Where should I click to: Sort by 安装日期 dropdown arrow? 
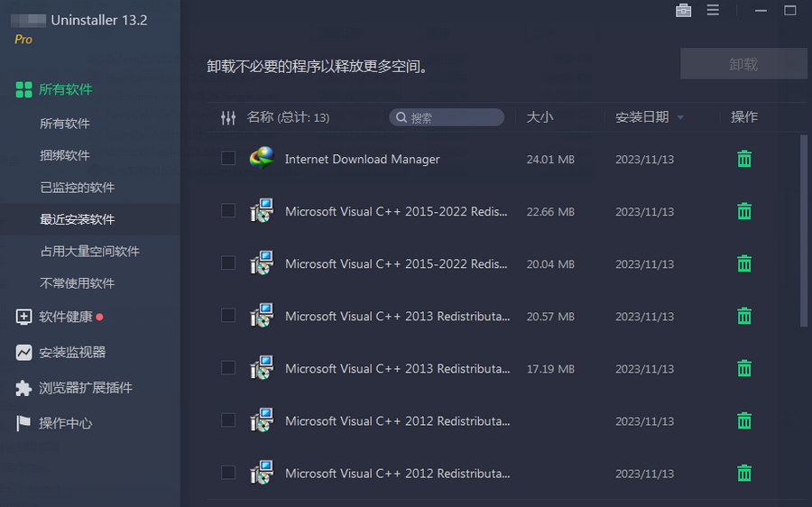pos(680,118)
